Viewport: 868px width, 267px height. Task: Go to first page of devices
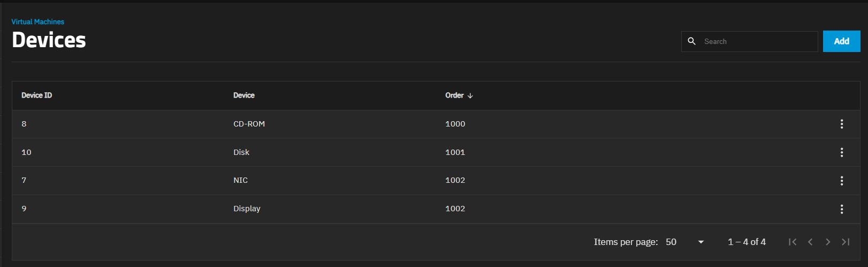click(x=793, y=242)
